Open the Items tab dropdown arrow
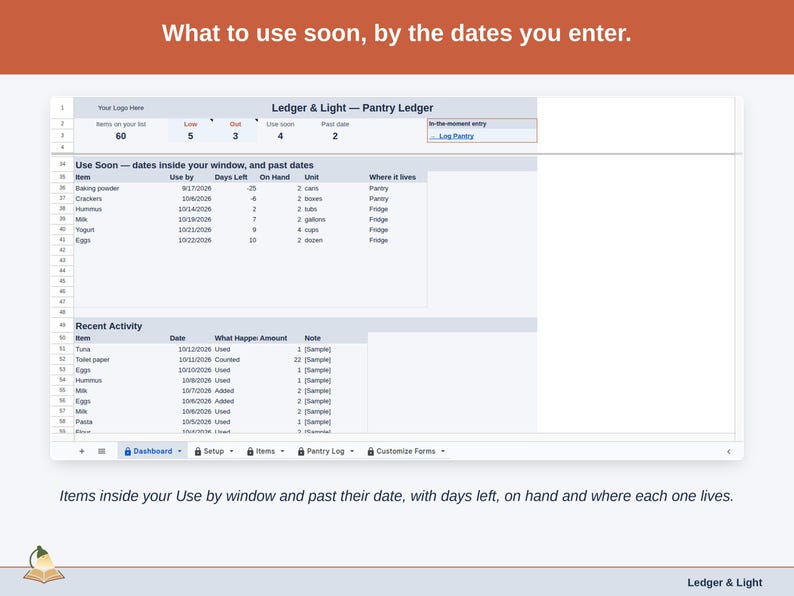 pos(283,451)
